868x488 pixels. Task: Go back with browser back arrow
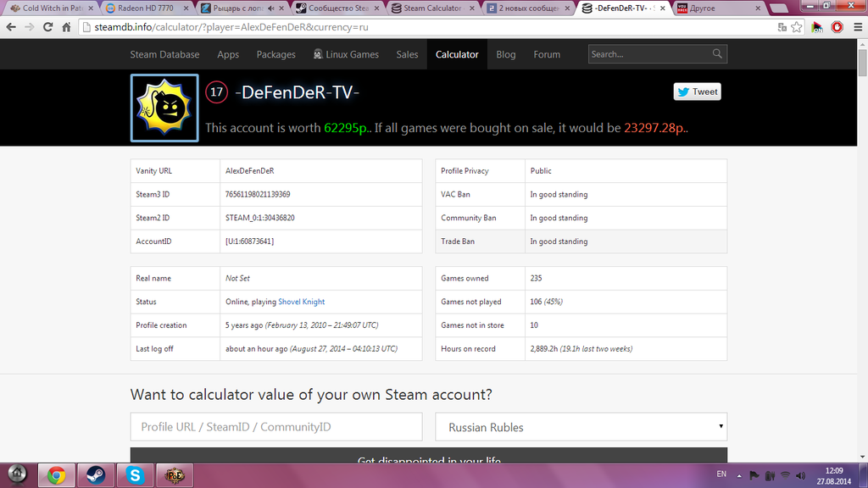11,27
